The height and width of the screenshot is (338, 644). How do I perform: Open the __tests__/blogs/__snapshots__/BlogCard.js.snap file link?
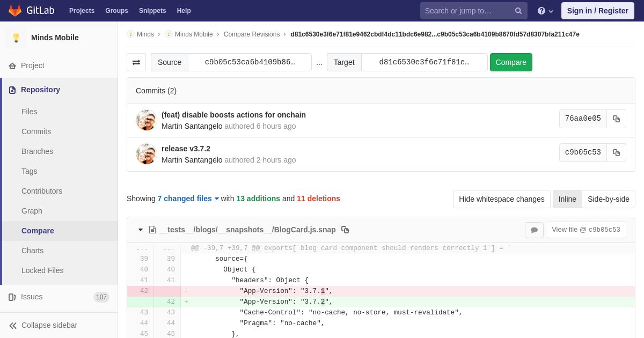click(x=247, y=230)
